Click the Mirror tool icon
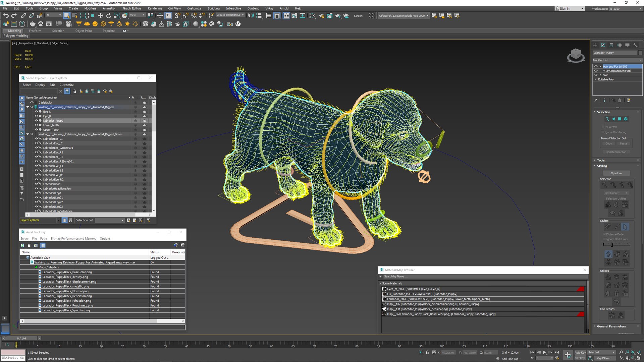Viewport: 644px width, 362px height. click(x=251, y=15)
